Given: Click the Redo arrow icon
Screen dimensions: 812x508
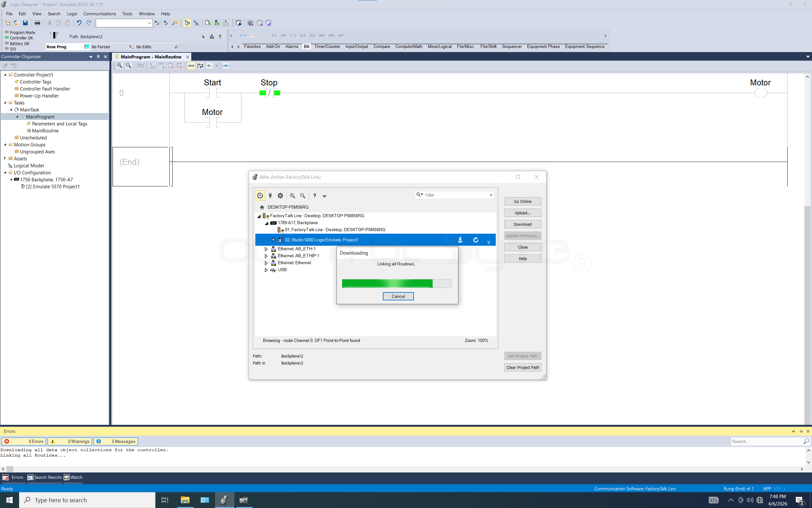Looking at the screenshot, I should [88, 23].
